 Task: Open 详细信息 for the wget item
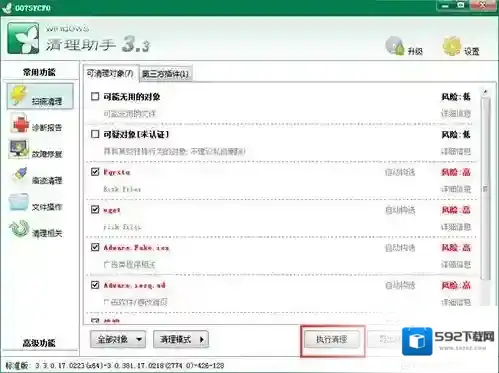tap(456, 227)
